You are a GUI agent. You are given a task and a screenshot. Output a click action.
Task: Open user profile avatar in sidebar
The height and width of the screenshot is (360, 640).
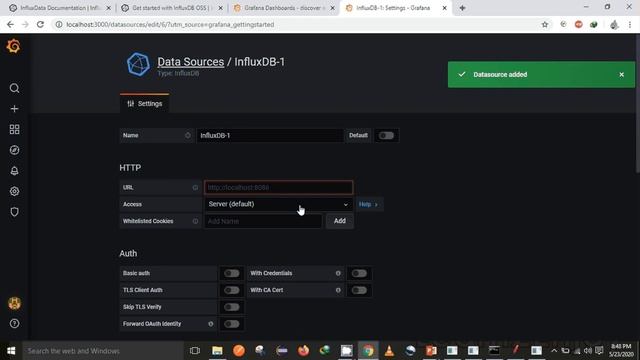14,303
